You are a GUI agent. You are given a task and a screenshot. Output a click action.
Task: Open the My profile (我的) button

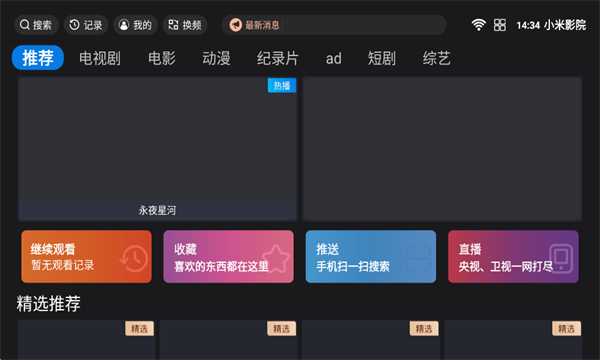pos(135,25)
